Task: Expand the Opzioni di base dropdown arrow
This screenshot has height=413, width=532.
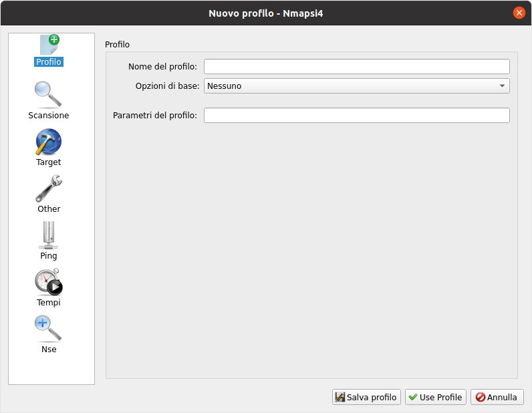Action: point(502,86)
